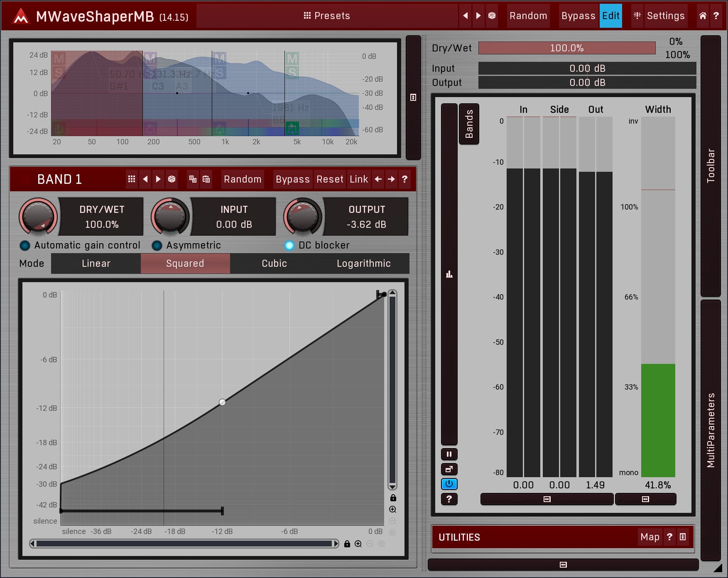Screen dimensions: 728x578
Task: Move band left with arrow icon
Action: click(378, 179)
